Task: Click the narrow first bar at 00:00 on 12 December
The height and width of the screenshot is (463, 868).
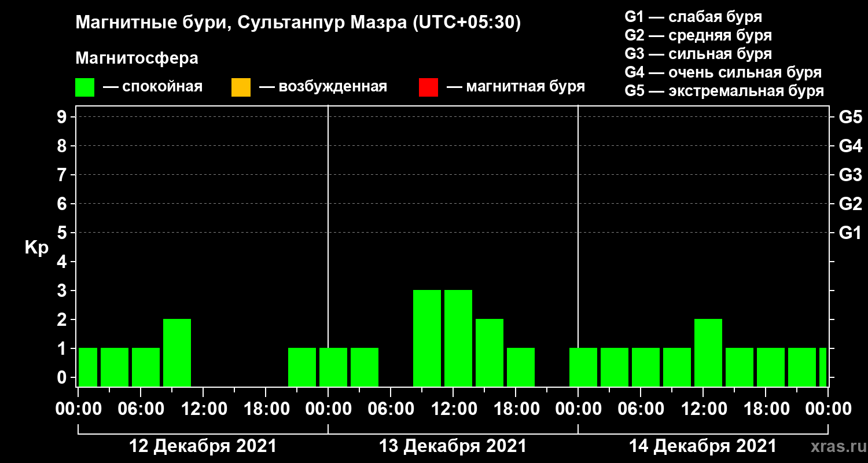Action: click(x=88, y=367)
